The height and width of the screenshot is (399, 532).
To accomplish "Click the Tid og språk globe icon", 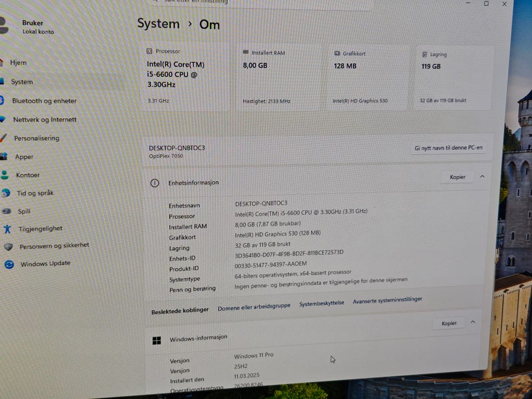I will point(6,193).
